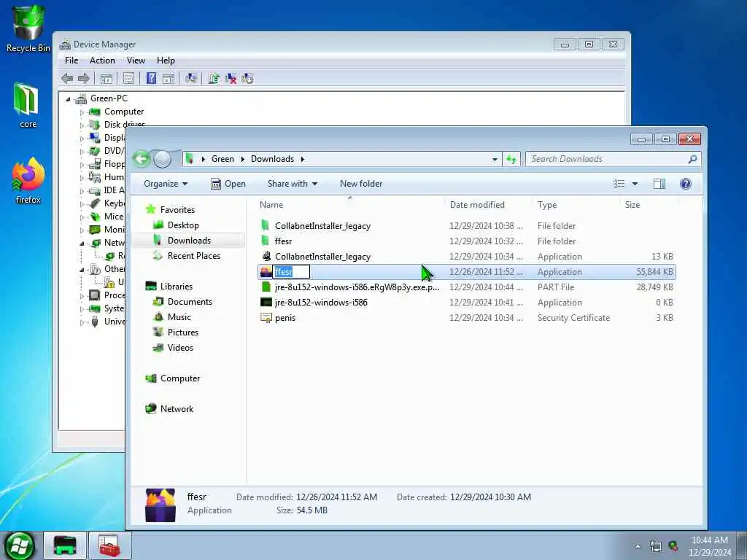Screen dimensions: 747x560
Task: Click the clock in taskbar
Action: 710,546
